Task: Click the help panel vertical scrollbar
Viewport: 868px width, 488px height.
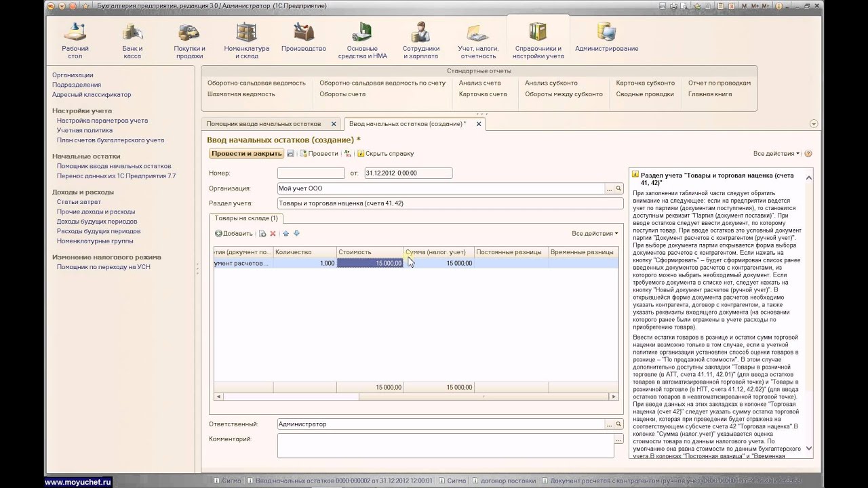Action: [x=809, y=314]
